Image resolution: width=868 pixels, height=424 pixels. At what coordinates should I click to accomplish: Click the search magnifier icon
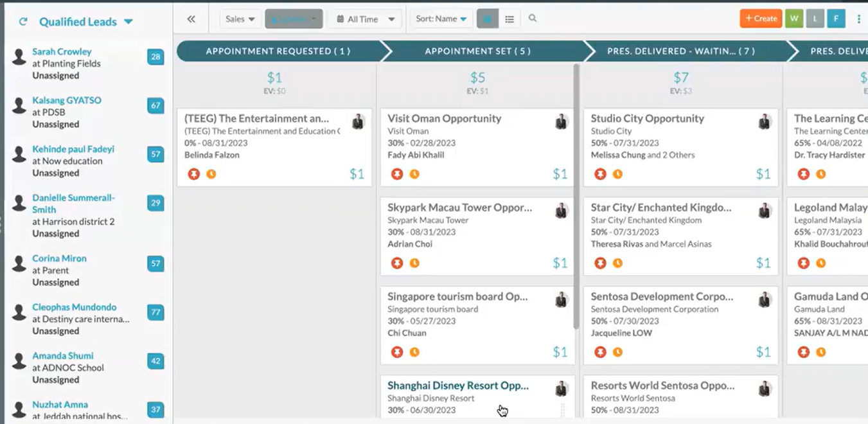pyautogui.click(x=533, y=19)
